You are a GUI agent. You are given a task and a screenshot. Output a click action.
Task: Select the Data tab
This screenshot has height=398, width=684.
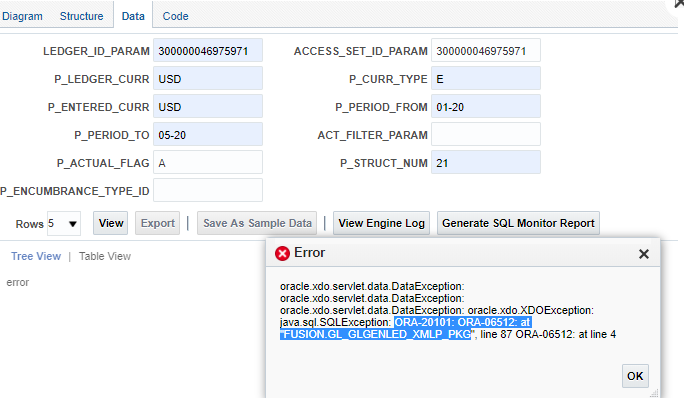[x=133, y=16]
